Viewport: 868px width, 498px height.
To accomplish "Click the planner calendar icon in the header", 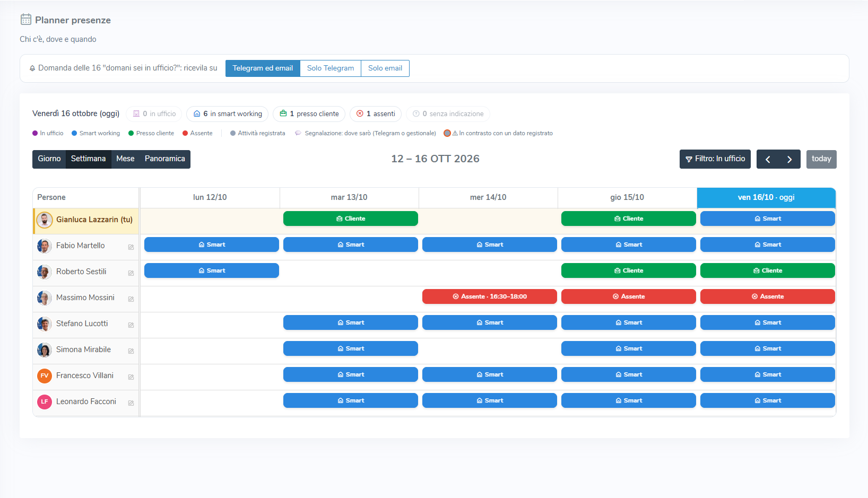I will 26,20.
